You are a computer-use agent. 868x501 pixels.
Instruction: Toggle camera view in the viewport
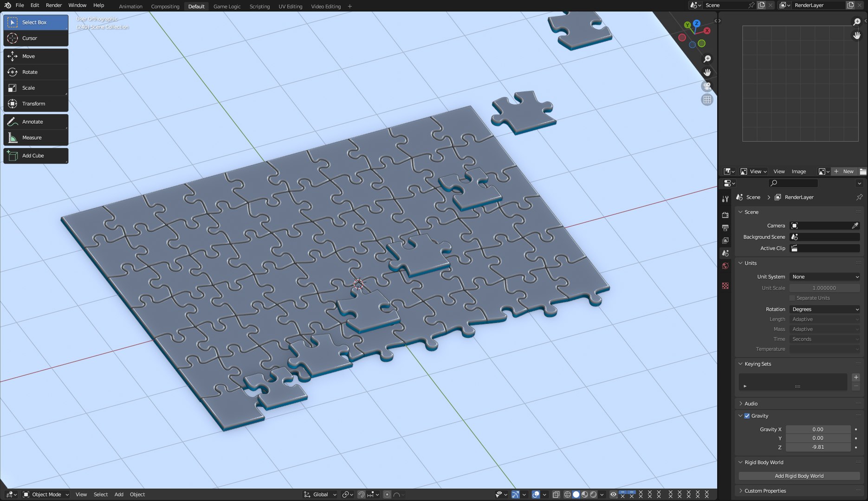707,86
